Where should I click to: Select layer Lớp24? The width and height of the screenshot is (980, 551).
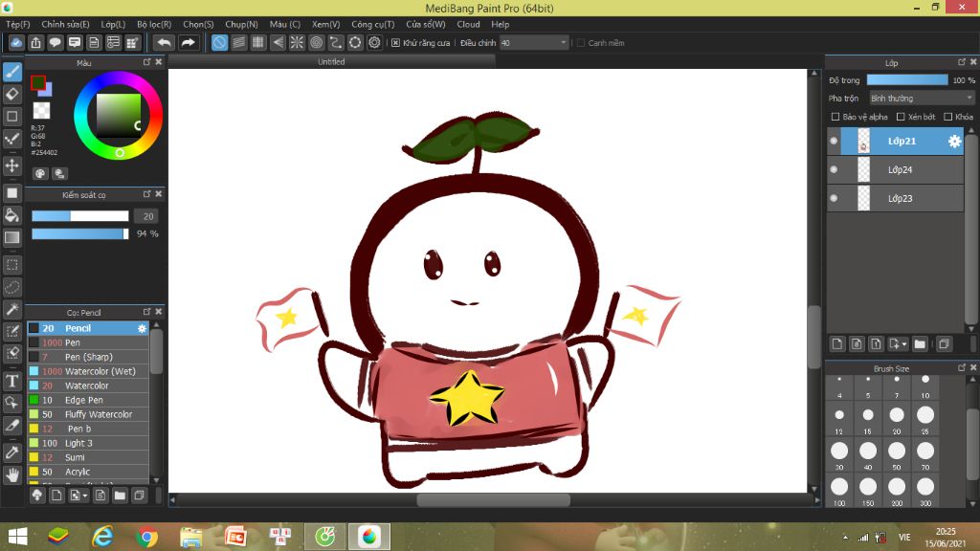click(x=896, y=169)
